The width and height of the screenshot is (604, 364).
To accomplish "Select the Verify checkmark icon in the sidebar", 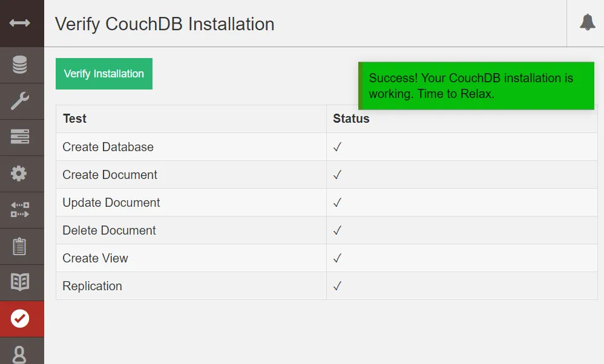I will tap(19, 319).
